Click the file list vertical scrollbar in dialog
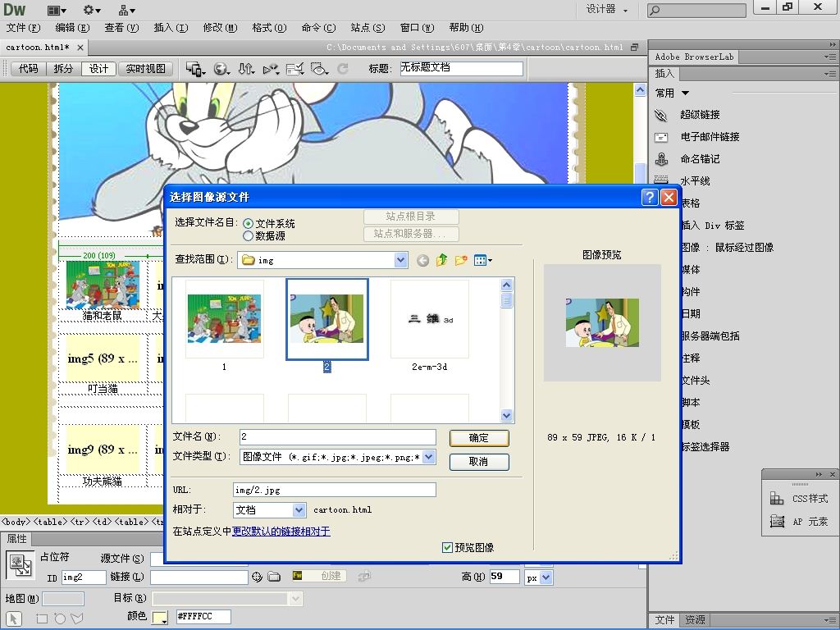 click(x=506, y=349)
